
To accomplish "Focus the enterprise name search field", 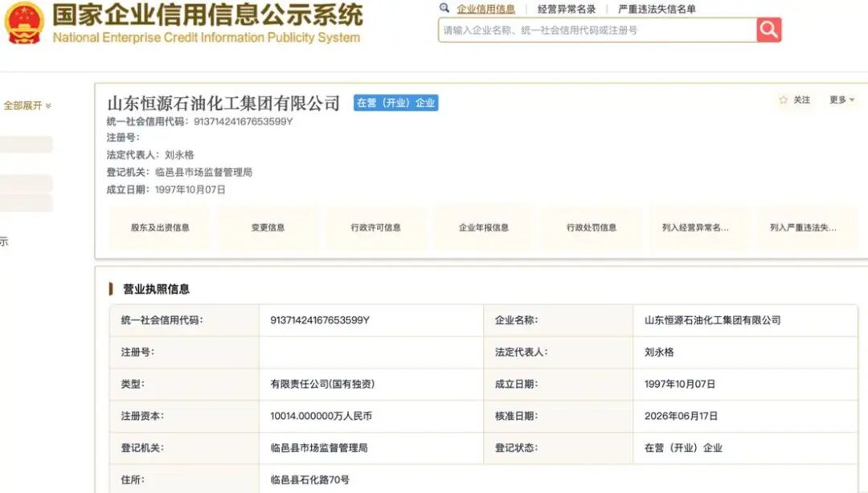I will (x=597, y=30).
